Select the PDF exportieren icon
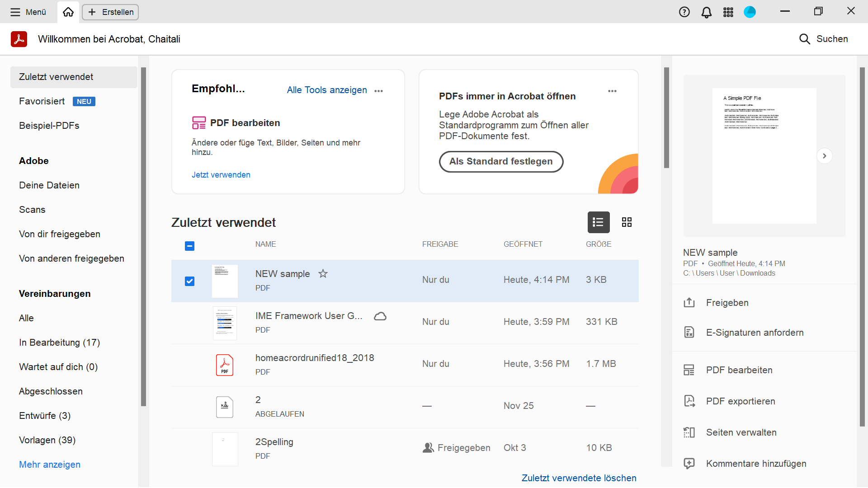The height and width of the screenshot is (488, 868). [x=689, y=401]
